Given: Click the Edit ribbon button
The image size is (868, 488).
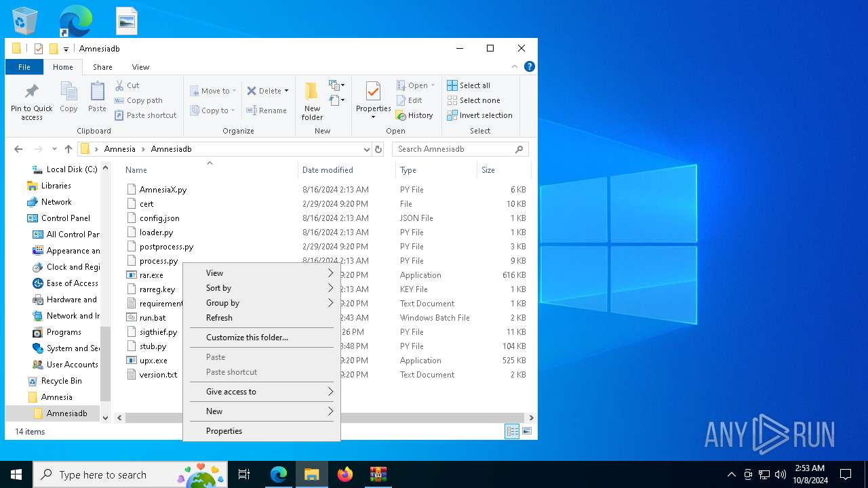Looking at the screenshot, I should [410, 100].
